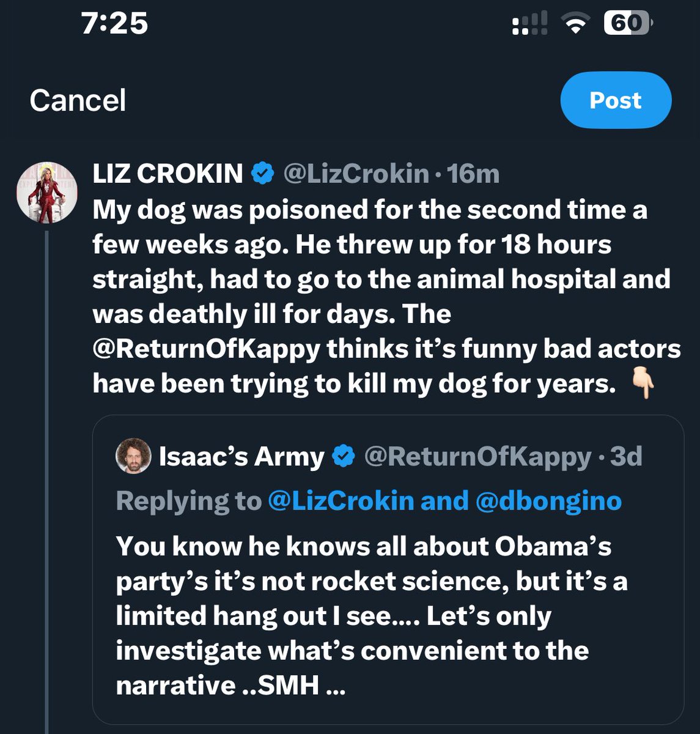
Task: Tap the cellular signal icon
Action: tap(529, 25)
